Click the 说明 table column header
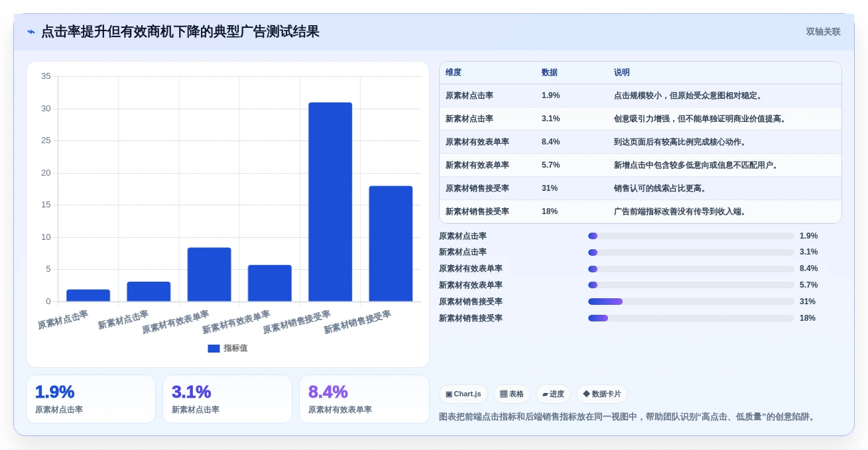The height and width of the screenshot is (450, 868). tap(622, 73)
